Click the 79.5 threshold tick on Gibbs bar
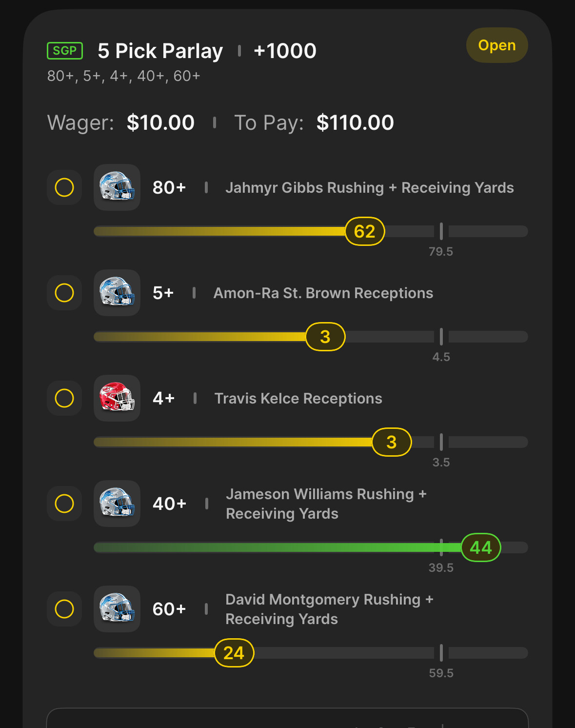575x728 pixels. point(441,231)
